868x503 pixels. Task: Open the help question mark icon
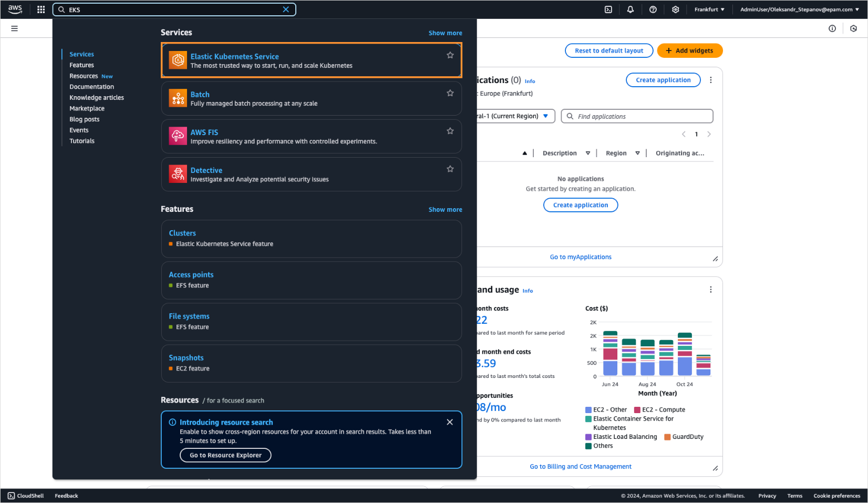point(653,9)
